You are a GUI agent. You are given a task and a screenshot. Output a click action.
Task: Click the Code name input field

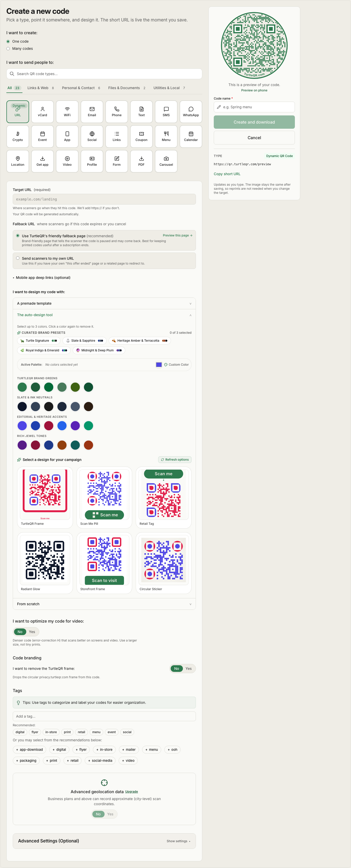coord(254,107)
